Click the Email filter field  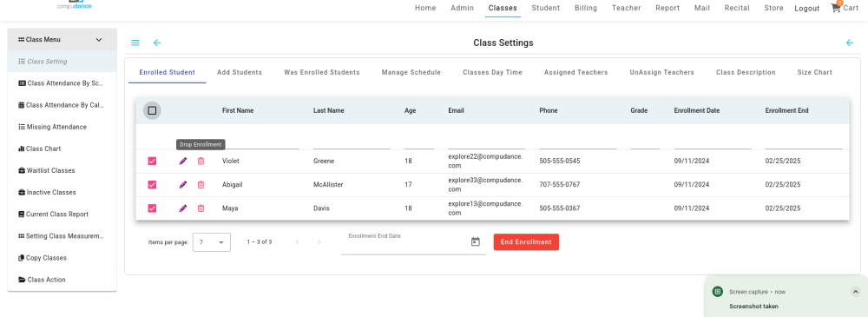tap(487, 142)
